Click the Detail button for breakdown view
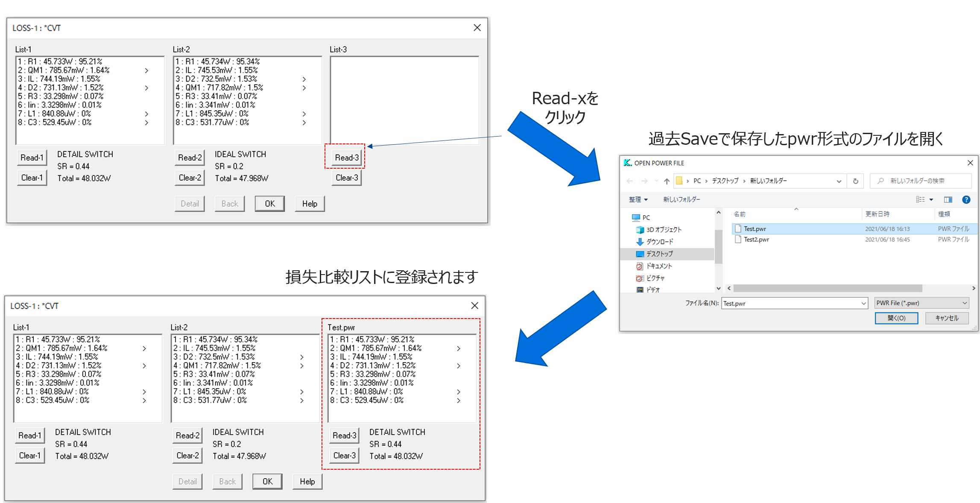 point(190,204)
